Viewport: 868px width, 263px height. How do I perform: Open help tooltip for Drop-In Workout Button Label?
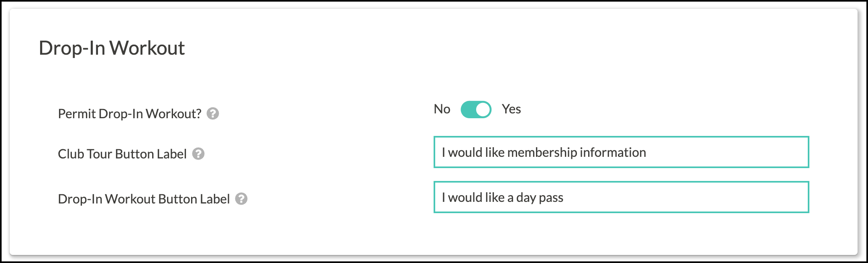pyautogui.click(x=241, y=199)
